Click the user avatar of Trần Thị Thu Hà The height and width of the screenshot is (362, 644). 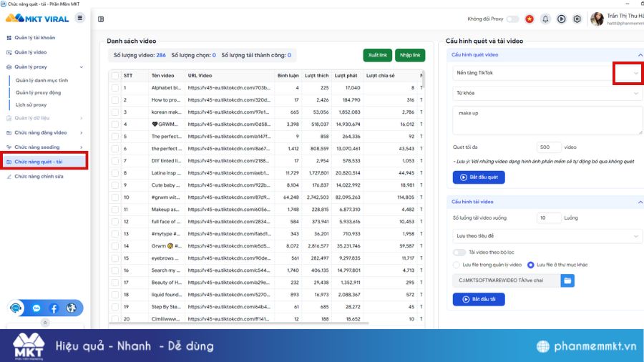tap(597, 19)
